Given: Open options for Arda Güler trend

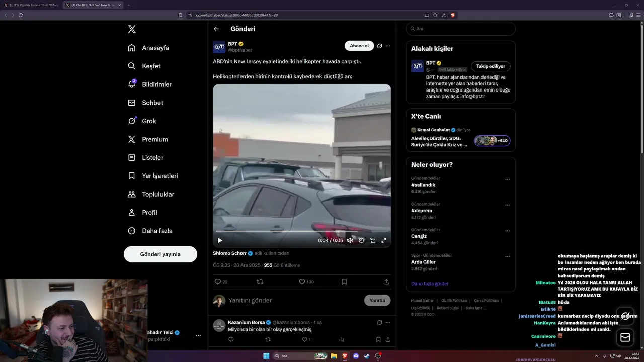Looking at the screenshot, I should [507, 256].
